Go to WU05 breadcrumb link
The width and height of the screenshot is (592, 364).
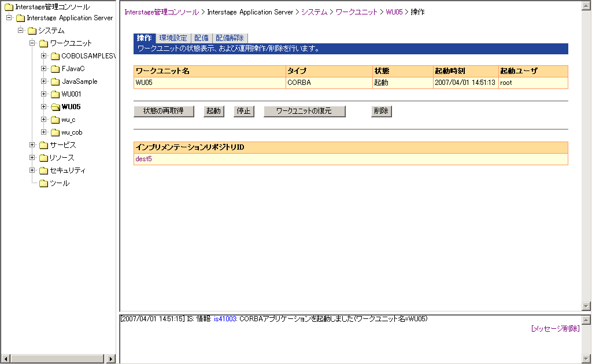[x=394, y=12]
